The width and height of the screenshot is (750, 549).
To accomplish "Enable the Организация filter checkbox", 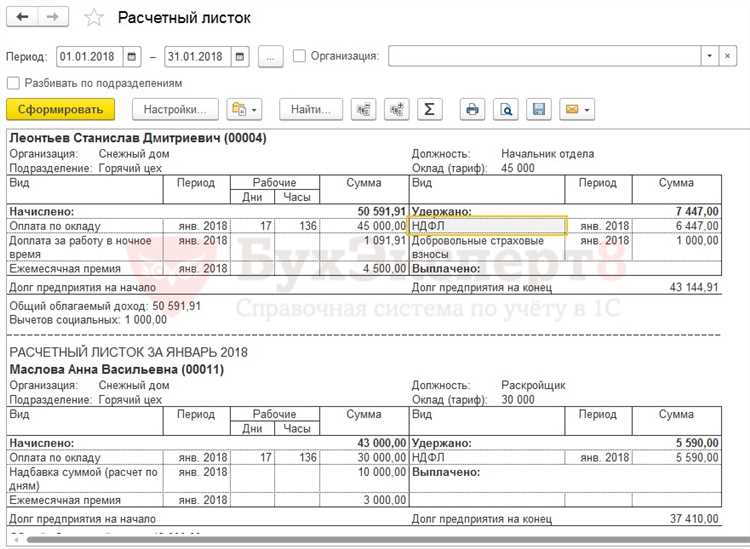I will coord(300,57).
